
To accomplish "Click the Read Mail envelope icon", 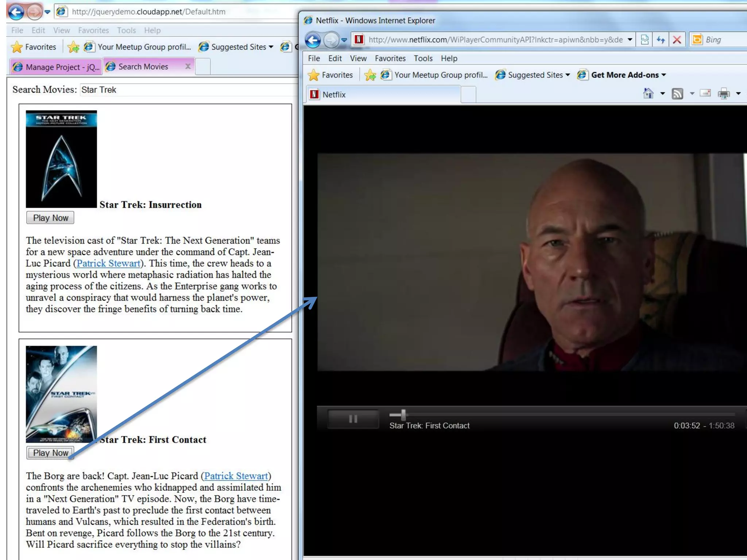I will click(x=705, y=93).
